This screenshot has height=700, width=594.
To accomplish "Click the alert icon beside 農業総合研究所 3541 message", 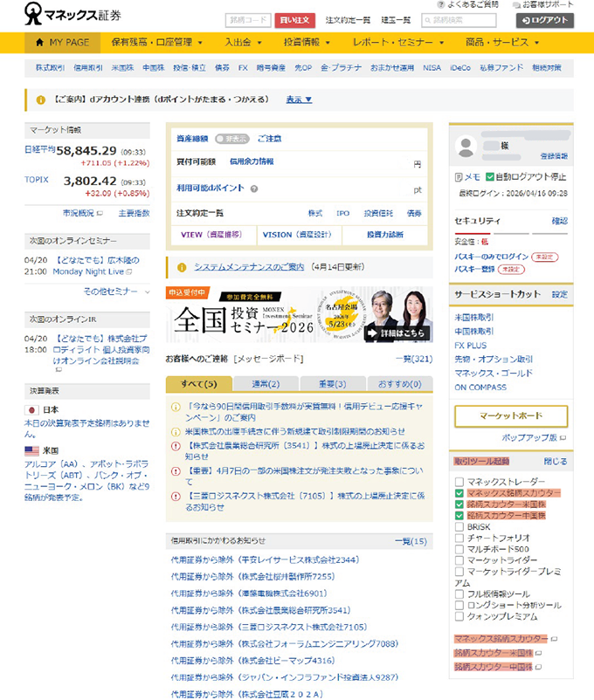I will click(176, 445).
